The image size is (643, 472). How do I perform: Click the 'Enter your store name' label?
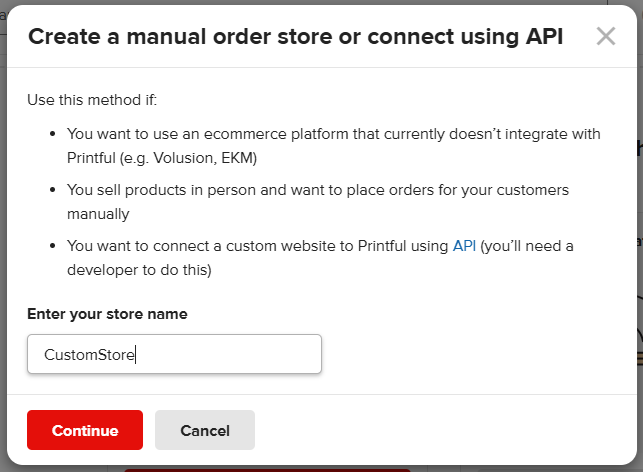click(107, 314)
